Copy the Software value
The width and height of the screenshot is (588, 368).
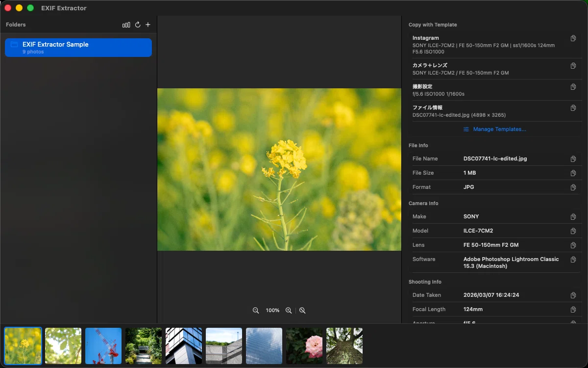pyautogui.click(x=573, y=260)
